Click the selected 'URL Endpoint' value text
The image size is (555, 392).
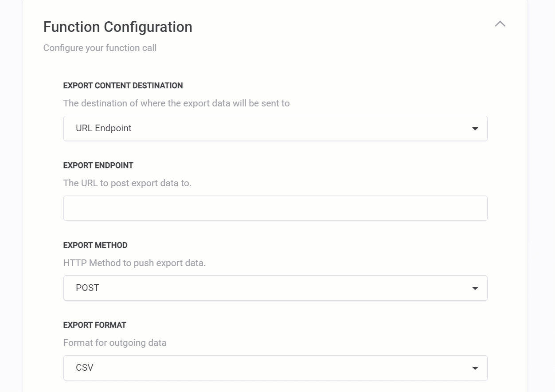pos(103,128)
